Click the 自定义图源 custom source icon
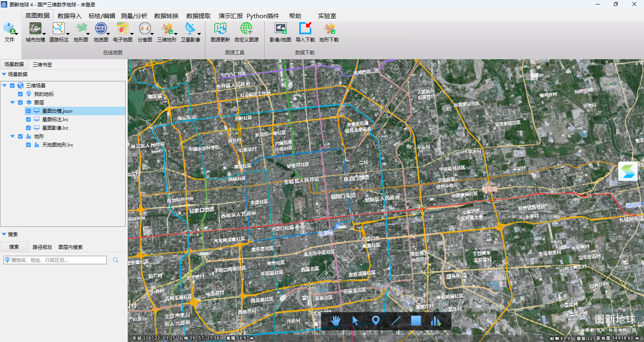This screenshot has height=342, width=644. click(246, 32)
